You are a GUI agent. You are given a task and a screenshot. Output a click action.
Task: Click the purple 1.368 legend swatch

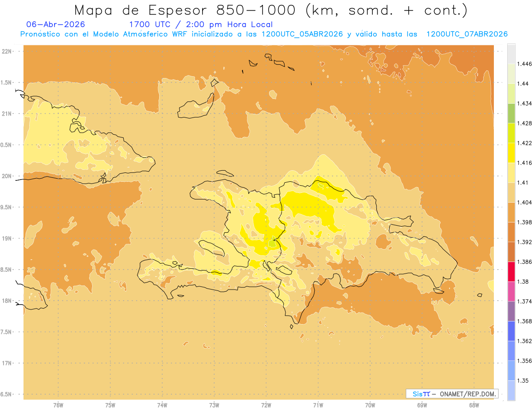(511, 311)
